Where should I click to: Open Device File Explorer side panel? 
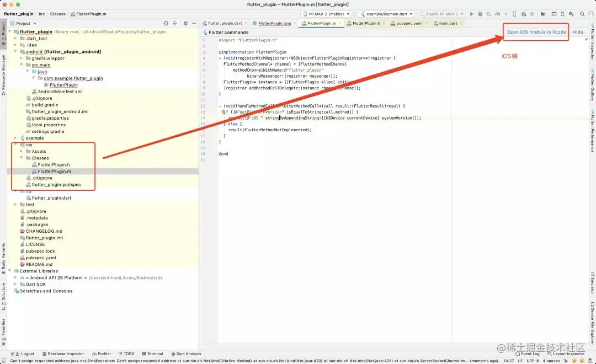[x=592, y=323]
